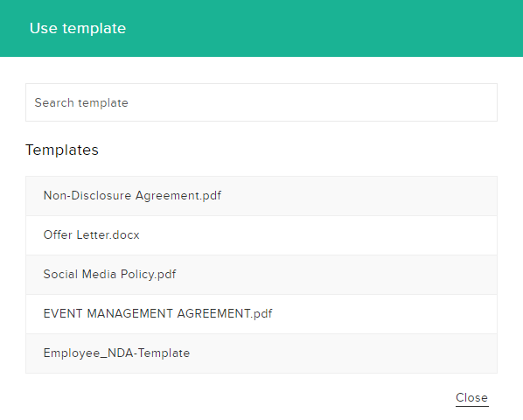Choose the Offer Letter.docx template
This screenshot has height=420, width=523.
coord(261,235)
